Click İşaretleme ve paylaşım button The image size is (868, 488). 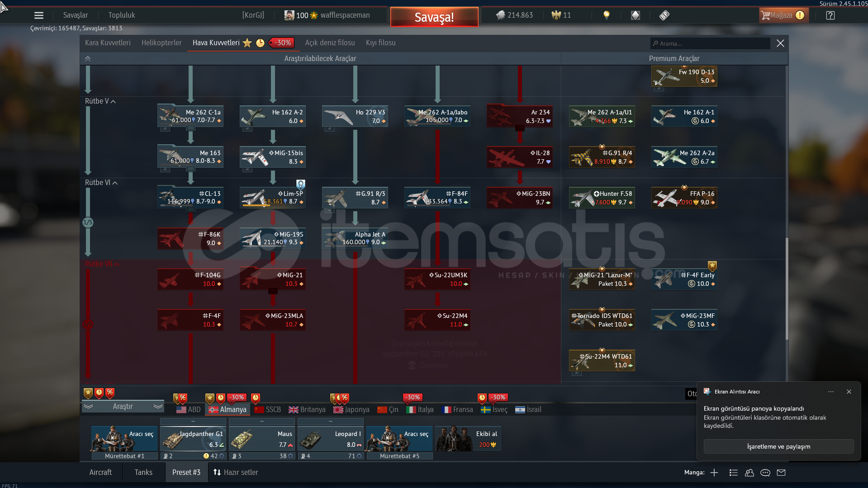pos(778,446)
